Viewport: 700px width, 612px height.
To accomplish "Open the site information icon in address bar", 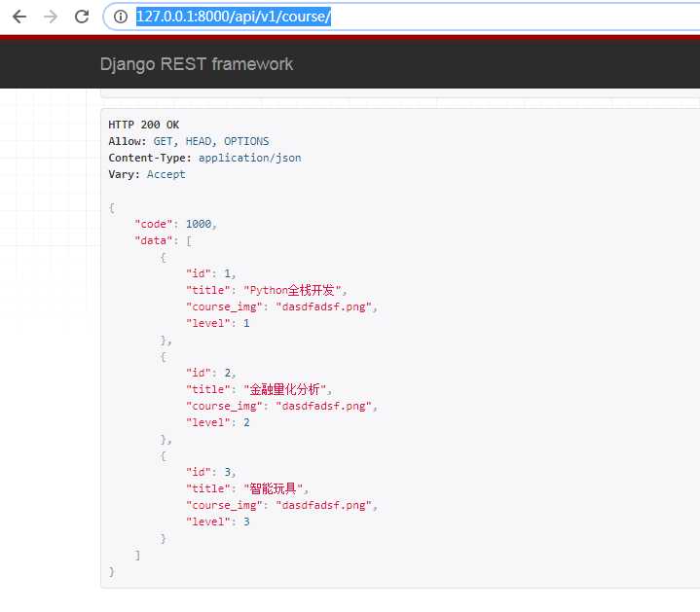I will [x=120, y=17].
